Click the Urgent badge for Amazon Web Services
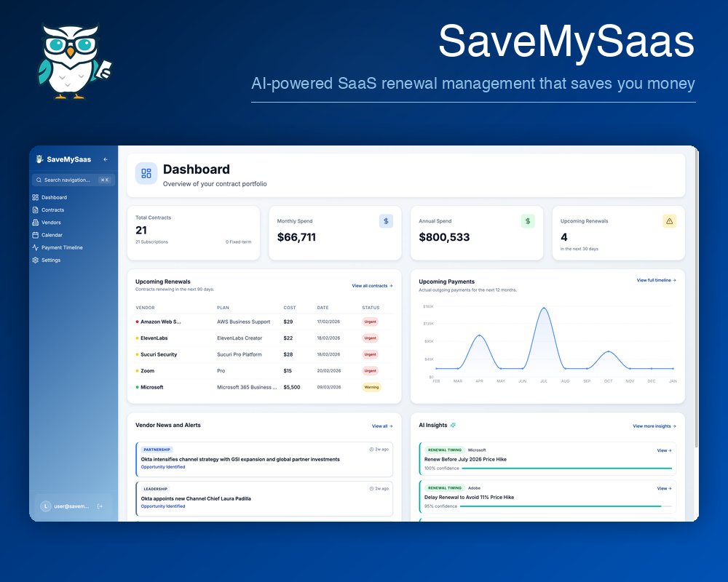Viewport: 728px width, 582px height. pos(370,322)
